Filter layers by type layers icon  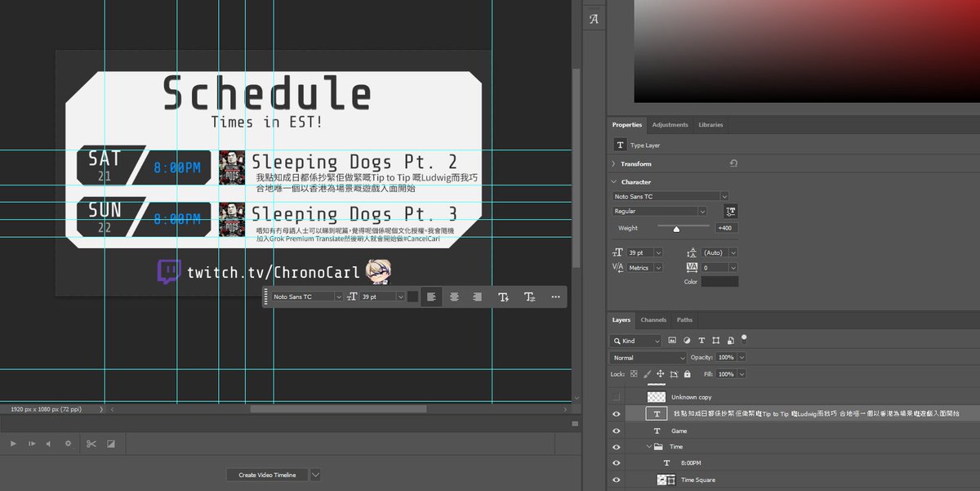[x=701, y=340]
